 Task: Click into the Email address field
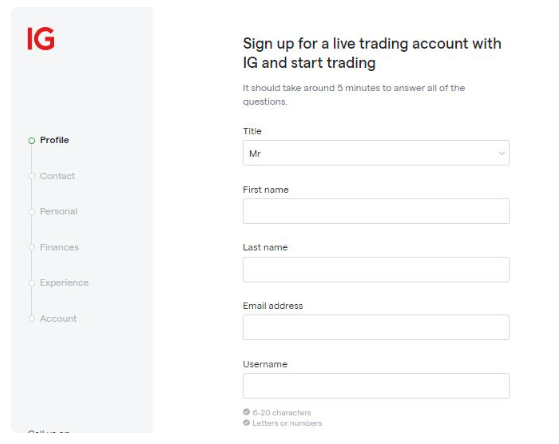coord(376,327)
